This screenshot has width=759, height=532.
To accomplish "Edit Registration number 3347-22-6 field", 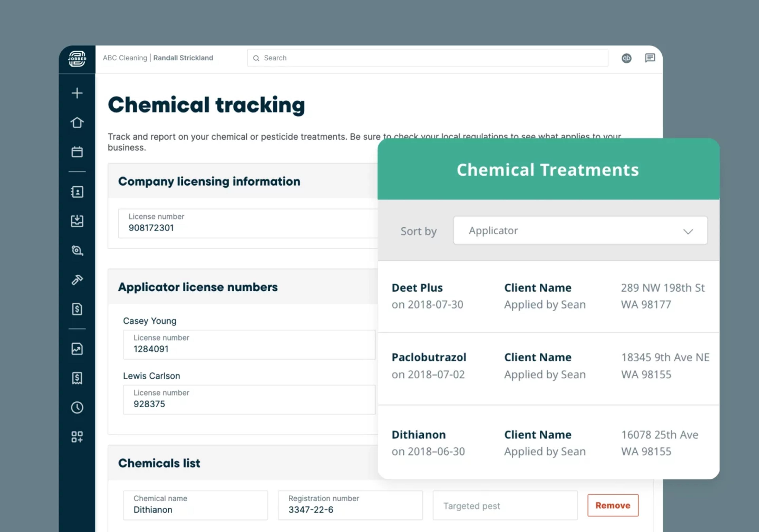I will click(x=350, y=505).
